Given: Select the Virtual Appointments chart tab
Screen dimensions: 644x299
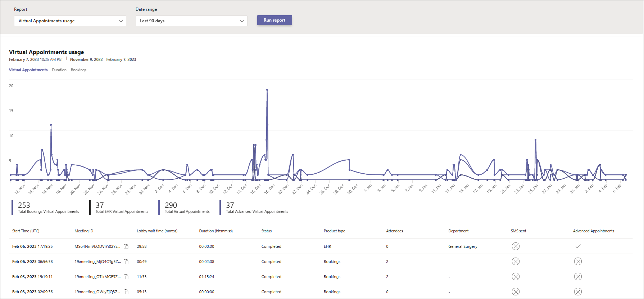Looking at the screenshot, I should point(28,70).
